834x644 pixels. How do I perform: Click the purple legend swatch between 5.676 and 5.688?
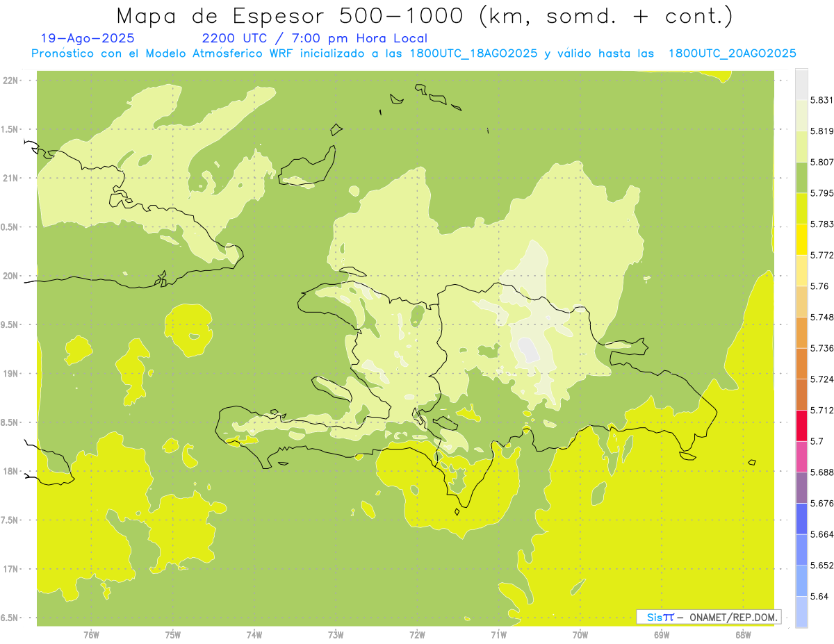point(801,488)
